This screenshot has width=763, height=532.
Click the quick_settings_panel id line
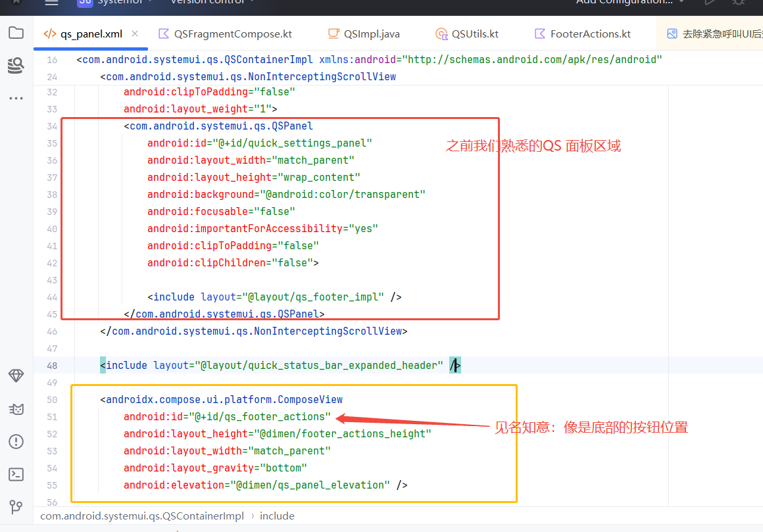[x=259, y=143]
